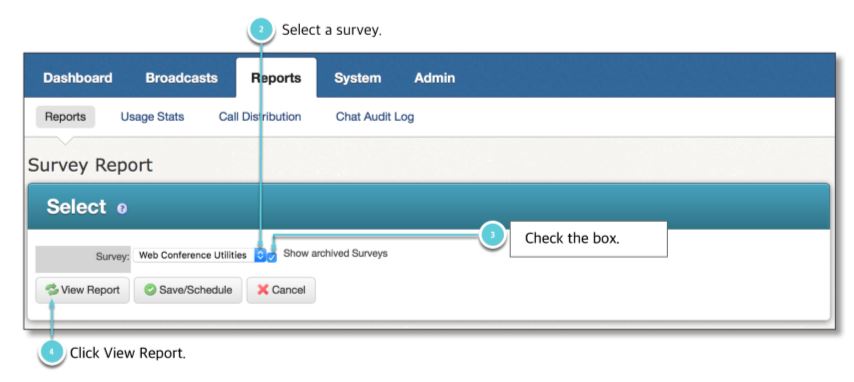Select the Reports sub-navigation pill
This screenshot has width=854, height=382.
click(65, 117)
